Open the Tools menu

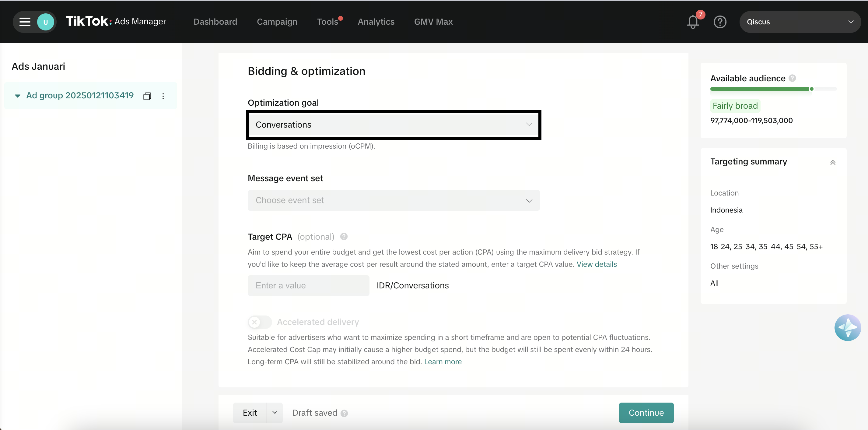coord(327,22)
